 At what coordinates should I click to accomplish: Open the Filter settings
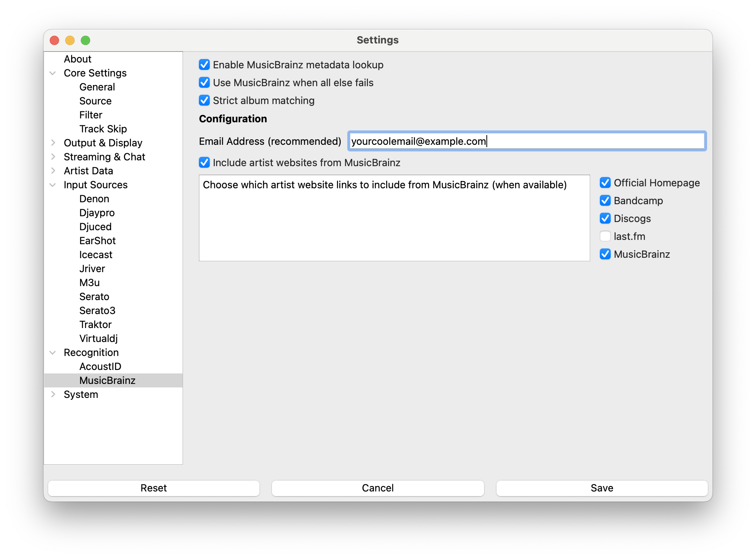(91, 115)
